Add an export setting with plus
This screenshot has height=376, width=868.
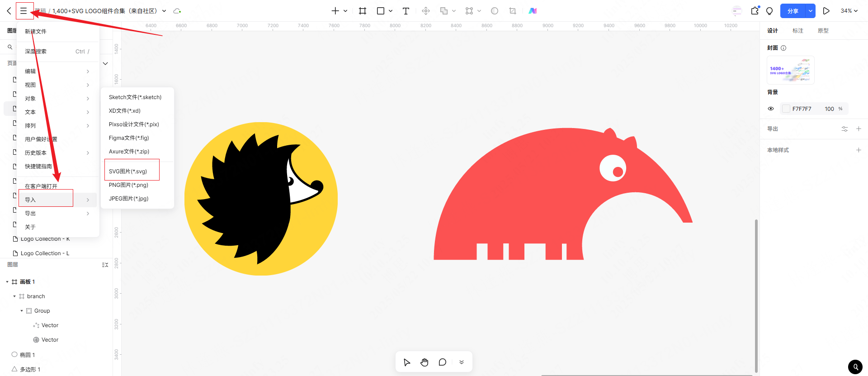pyautogui.click(x=859, y=129)
